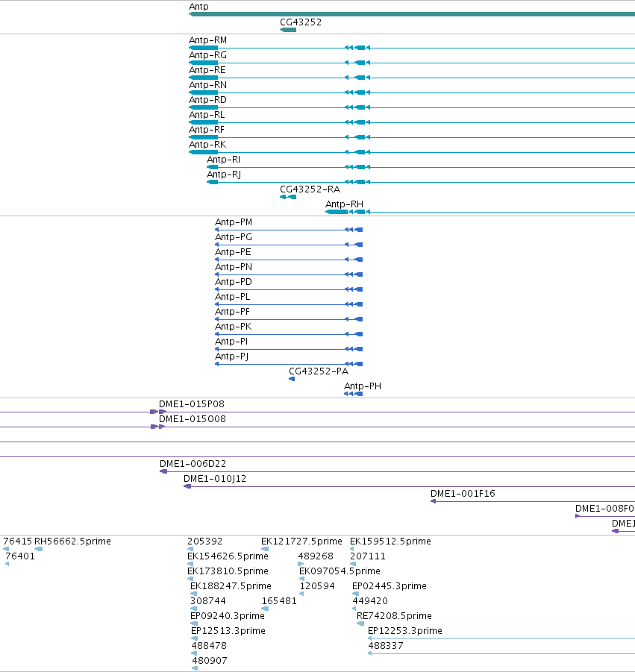This screenshot has height=672, width=635.
Task: Click the CG43252-PA protein label
Action: tap(319, 371)
